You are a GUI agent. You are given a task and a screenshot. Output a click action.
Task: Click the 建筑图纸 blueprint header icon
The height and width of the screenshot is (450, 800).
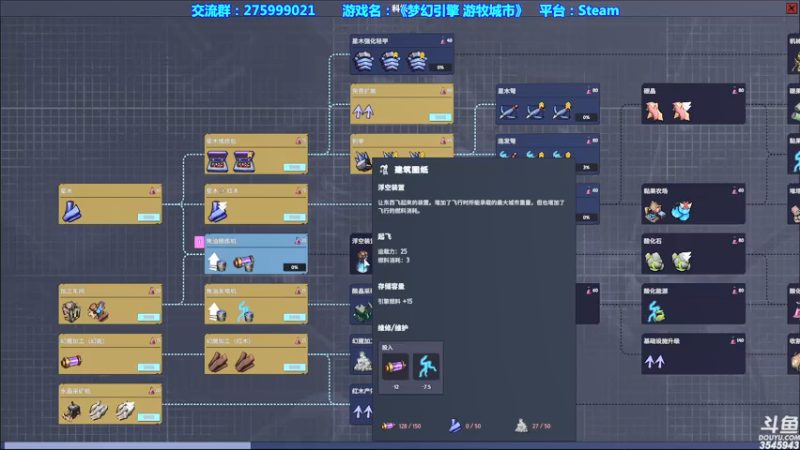click(x=384, y=169)
